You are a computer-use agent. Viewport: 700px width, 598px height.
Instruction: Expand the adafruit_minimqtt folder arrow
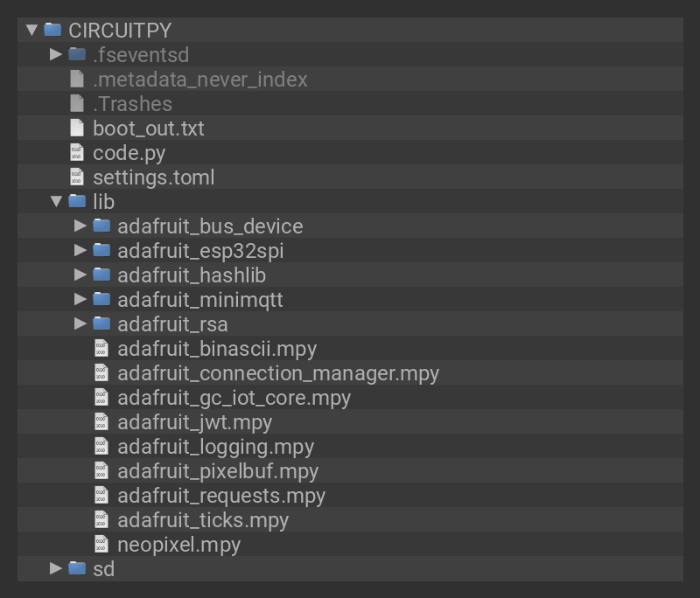click(80, 299)
